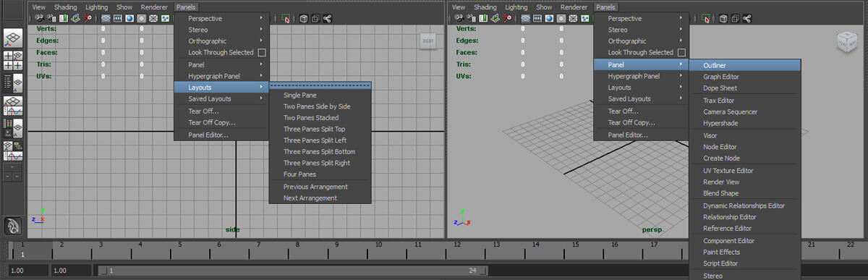Image resolution: width=868 pixels, height=280 pixels.
Task: Click the Maya logo icon in the toolbox
Action: (x=13, y=226)
